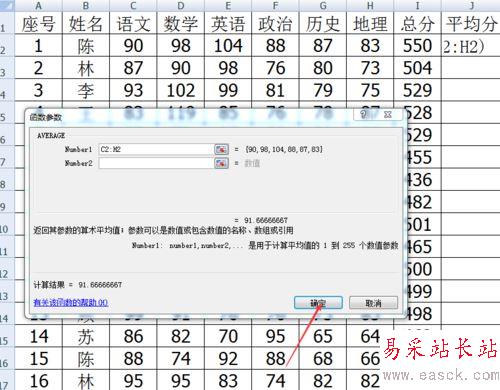Click the Number1 input field
The image size is (500, 390).
tap(155, 149)
